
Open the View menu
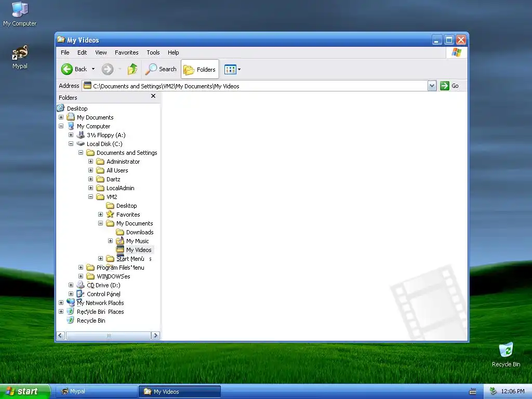(101, 52)
